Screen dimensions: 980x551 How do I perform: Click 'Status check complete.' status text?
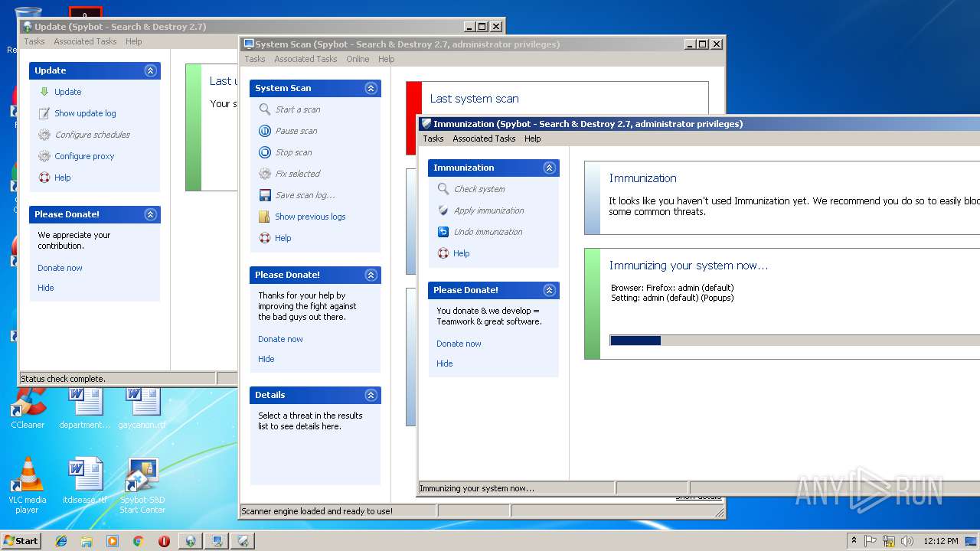63,379
